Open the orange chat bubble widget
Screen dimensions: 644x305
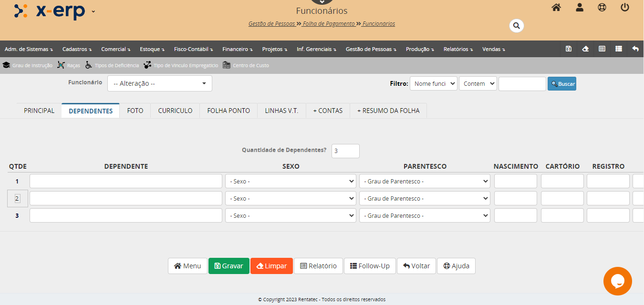tap(617, 281)
